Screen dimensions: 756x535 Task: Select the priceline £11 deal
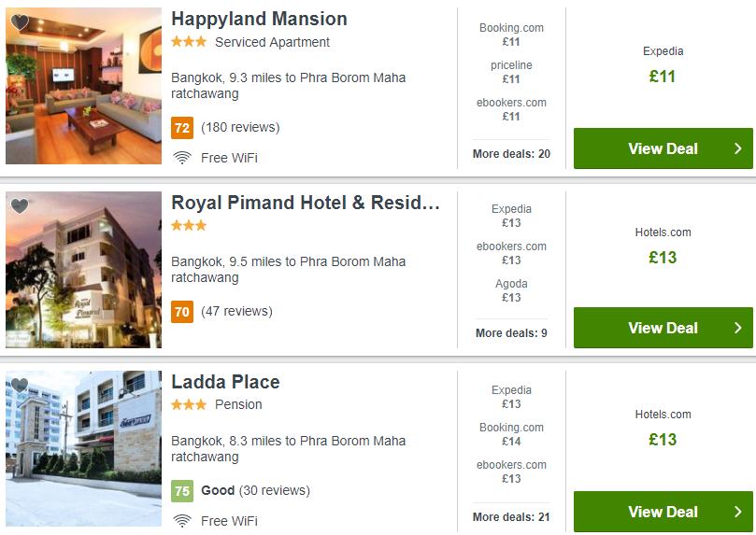click(511, 72)
